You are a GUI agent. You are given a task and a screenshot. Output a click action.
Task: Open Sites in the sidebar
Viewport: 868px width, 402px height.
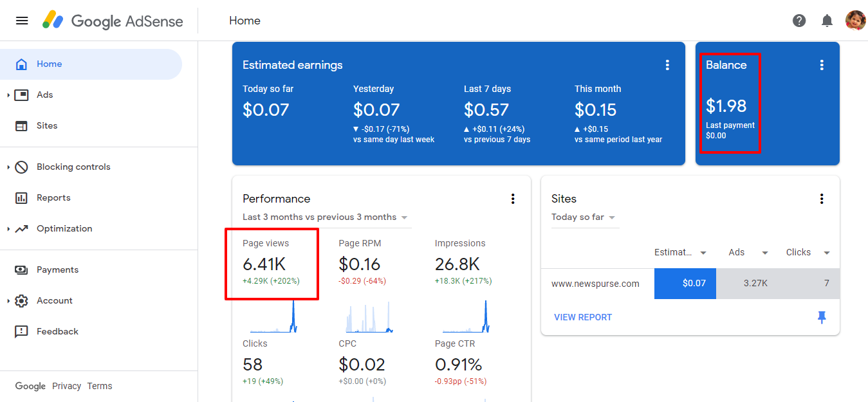91,126
